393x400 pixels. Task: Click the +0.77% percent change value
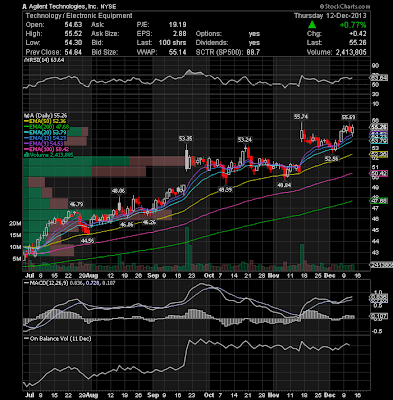(x=352, y=25)
